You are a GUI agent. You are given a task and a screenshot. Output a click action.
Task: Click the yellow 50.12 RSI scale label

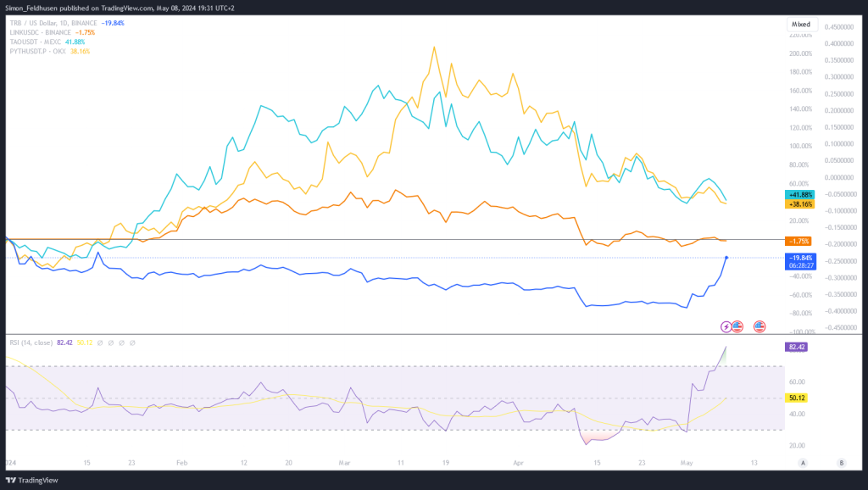[796, 398]
